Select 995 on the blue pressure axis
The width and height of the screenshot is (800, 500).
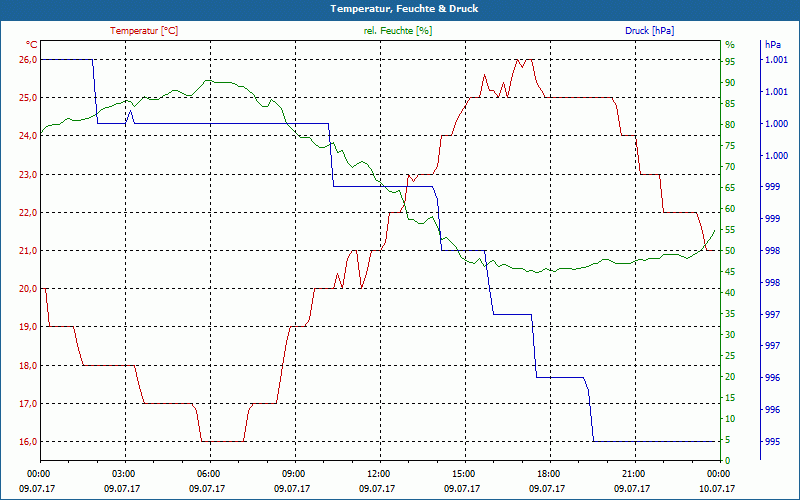click(773, 442)
